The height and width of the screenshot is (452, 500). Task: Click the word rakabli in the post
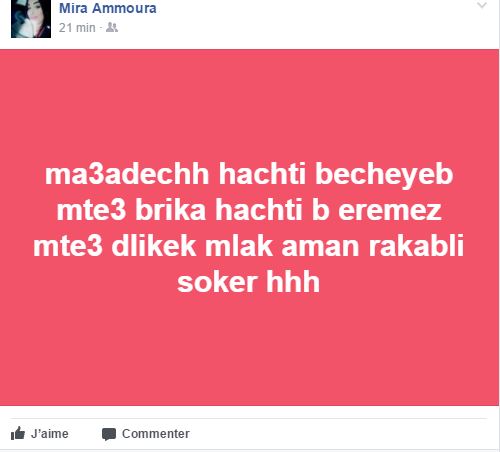(x=416, y=245)
